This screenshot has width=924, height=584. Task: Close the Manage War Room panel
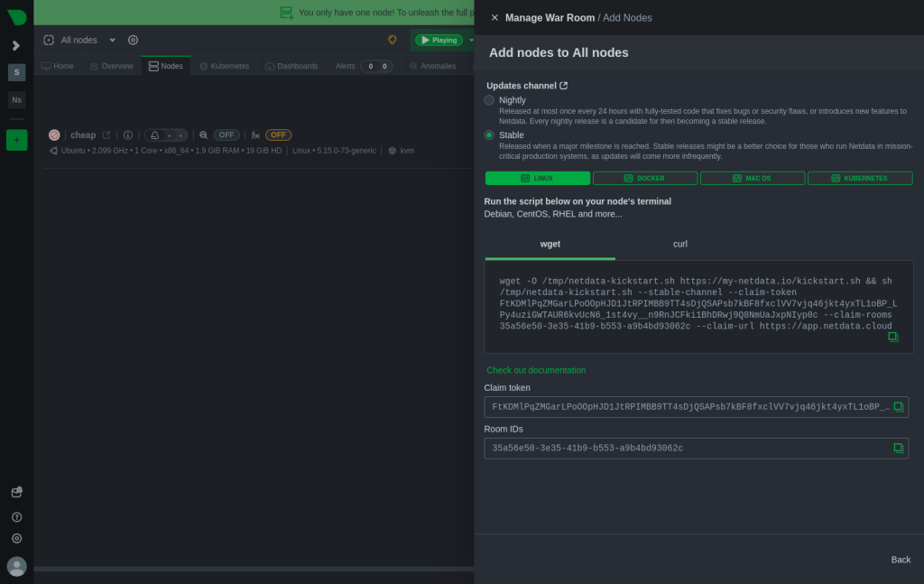pos(494,18)
